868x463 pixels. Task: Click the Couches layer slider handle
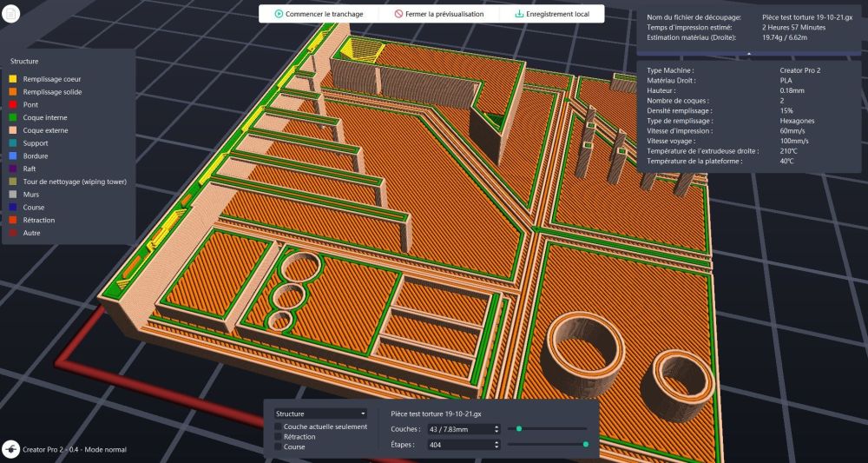coord(519,428)
